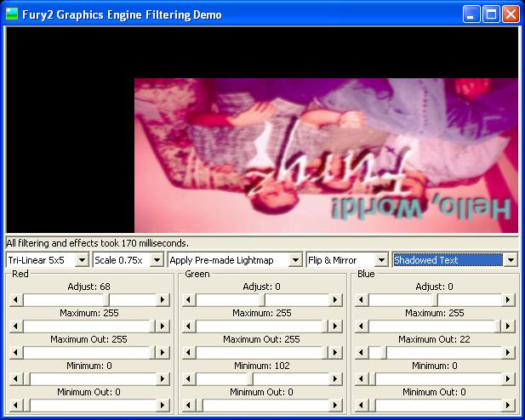Click the Green Minimum slider thumb
The height and width of the screenshot is (420, 525).
point(250,379)
